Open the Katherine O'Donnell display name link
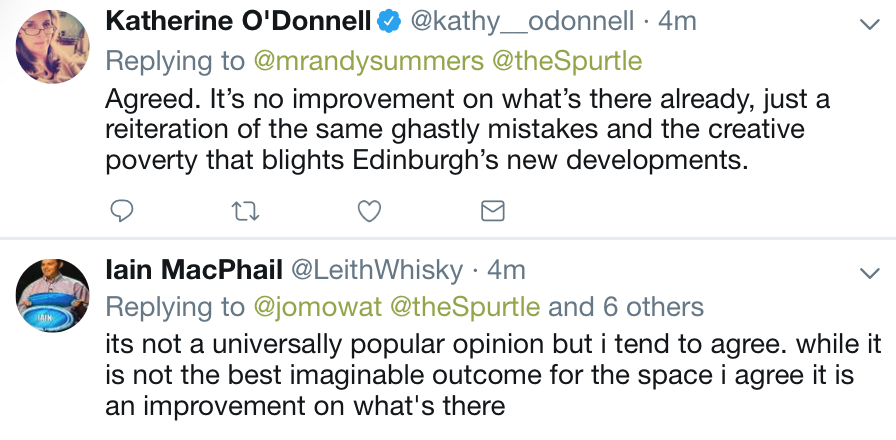Screen dimensions: 896x440 tap(238, 22)
